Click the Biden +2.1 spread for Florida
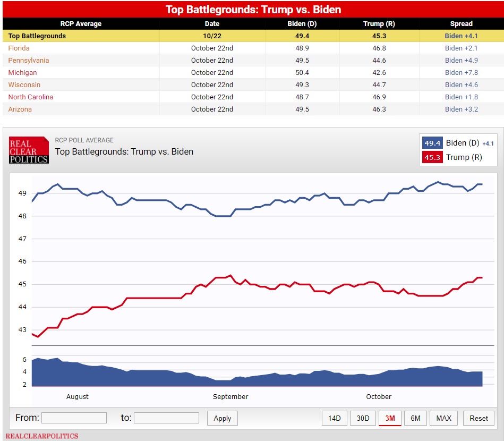The width and height of the screenshot is (504, 441). (x=461, y=48)
